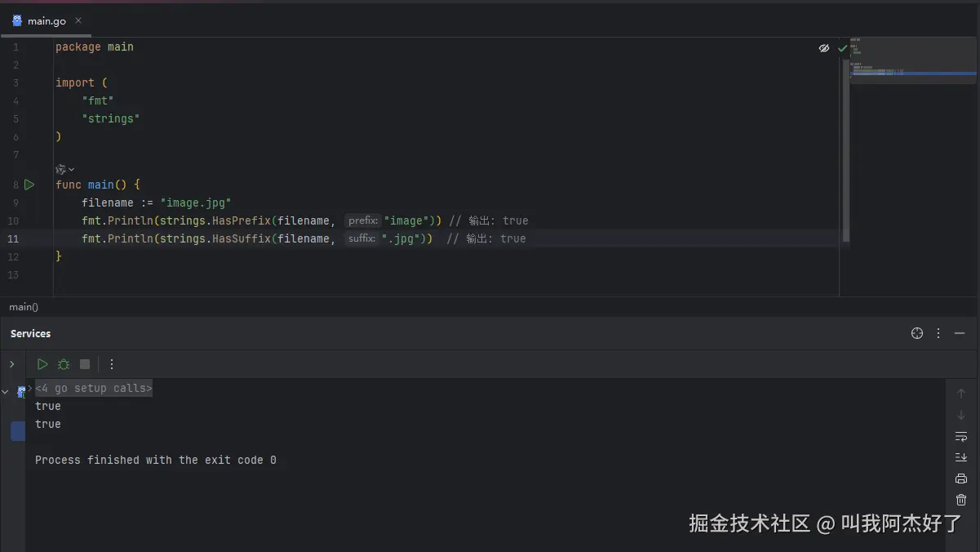The image size is (980, 552).
Task: Clear all console output with trash icon
Action: tap(961, 500)
